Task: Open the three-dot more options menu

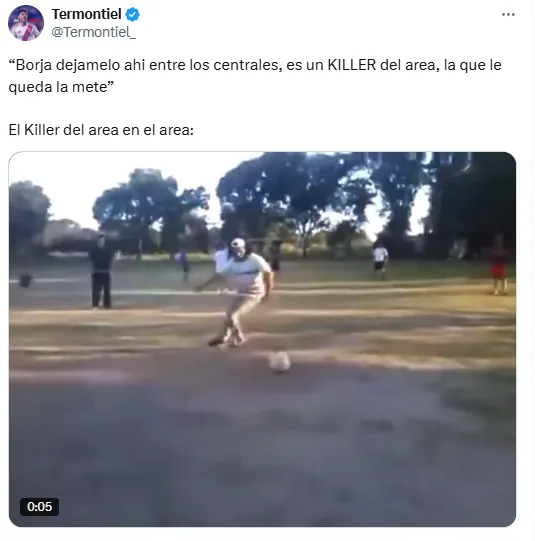Action: point(508,14)
